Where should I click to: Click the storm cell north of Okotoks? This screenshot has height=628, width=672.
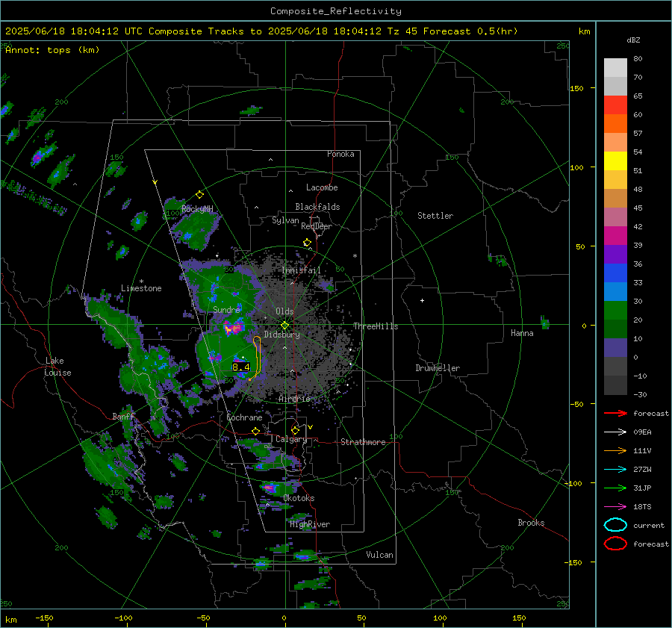pos(270,488)
